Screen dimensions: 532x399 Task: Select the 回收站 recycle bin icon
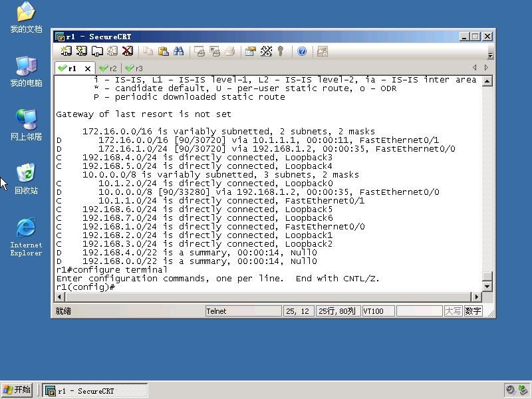click(x=26, y=178)
